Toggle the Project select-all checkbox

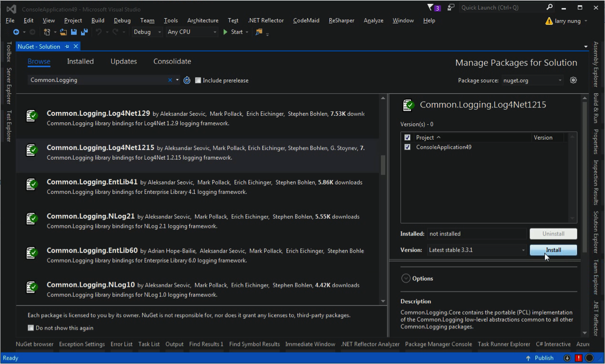407,138
